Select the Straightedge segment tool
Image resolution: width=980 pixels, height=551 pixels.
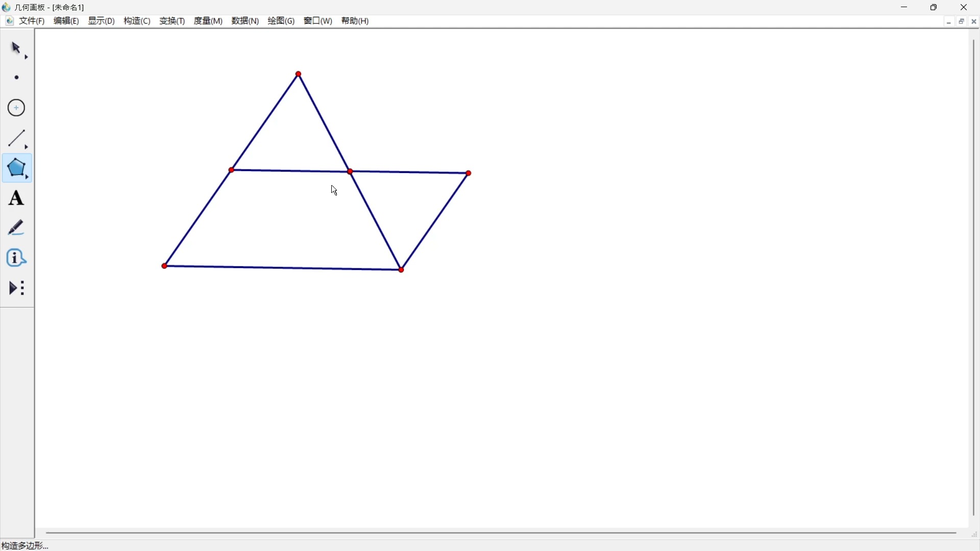17,138
